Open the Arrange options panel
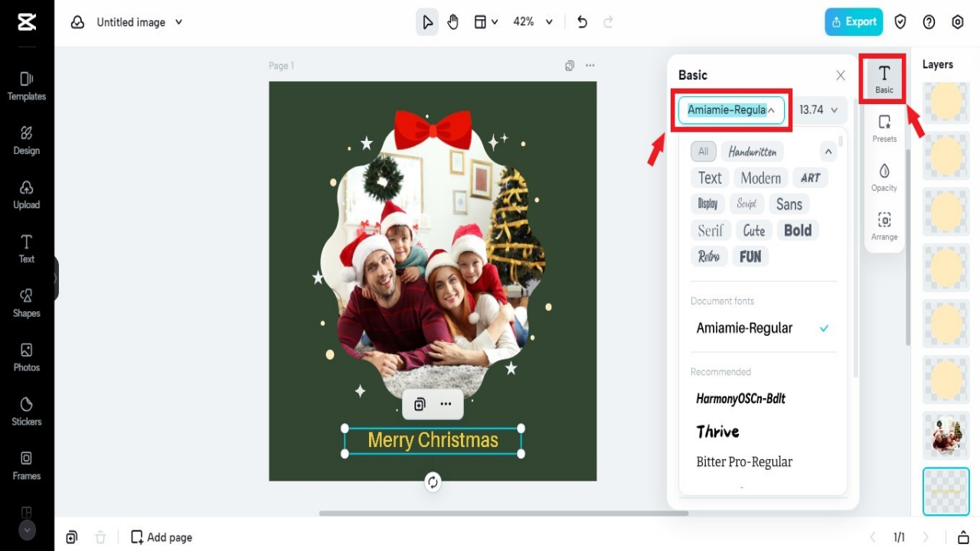The height and width of the screenshot is (551, 980). [x=884, y=226]
